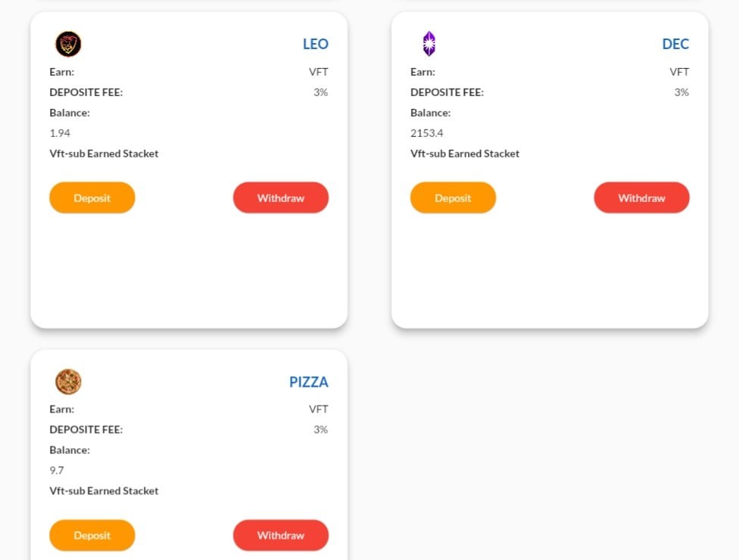Click Vft-sub Earned Stacket in DEC card
739x560 pixels.
tap(465, 154)
